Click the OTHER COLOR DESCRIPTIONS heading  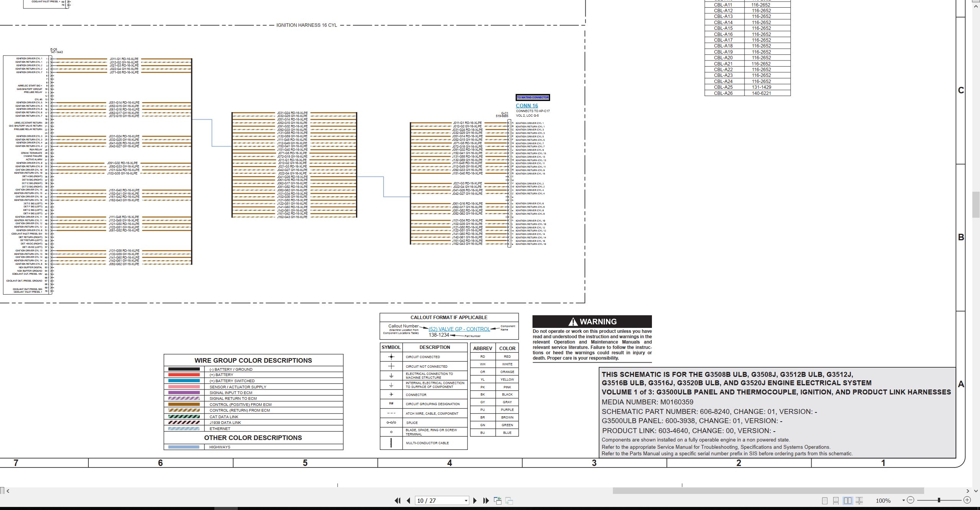[x=253, y=438]
